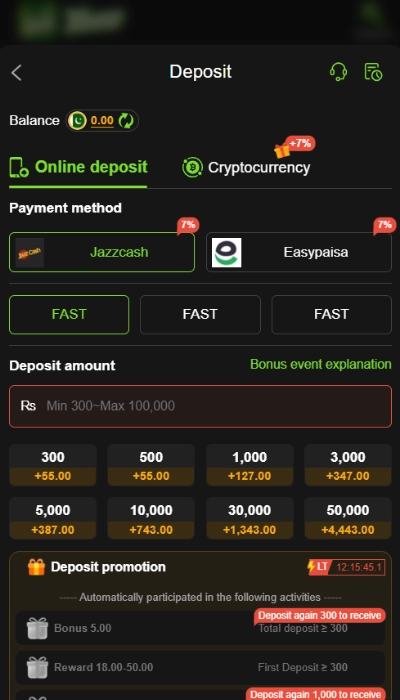
Task: Switch to Online deposit tab
Action: click(78, 167)
